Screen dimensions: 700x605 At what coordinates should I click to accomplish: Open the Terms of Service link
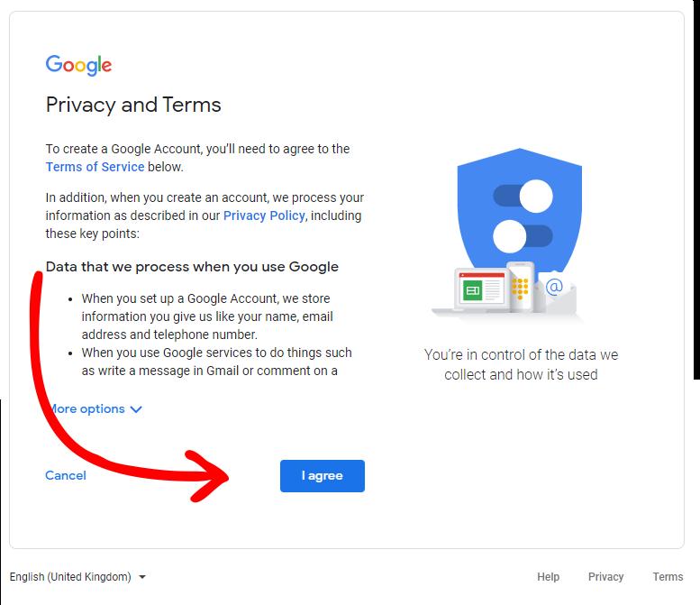pos(95,167)
